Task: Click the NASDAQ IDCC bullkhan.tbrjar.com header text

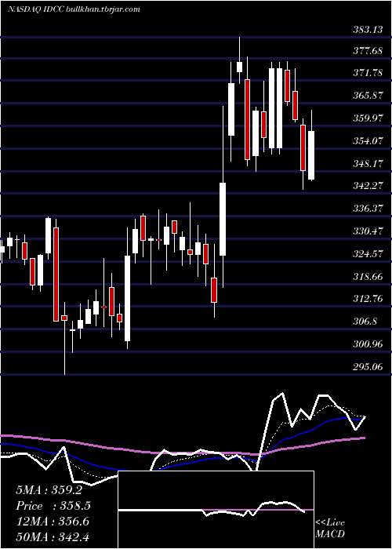Action: 74,9
